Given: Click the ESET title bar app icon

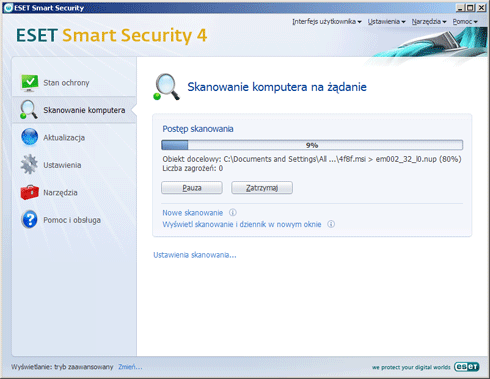Looking at the screenshot, I should coord(8,8).
